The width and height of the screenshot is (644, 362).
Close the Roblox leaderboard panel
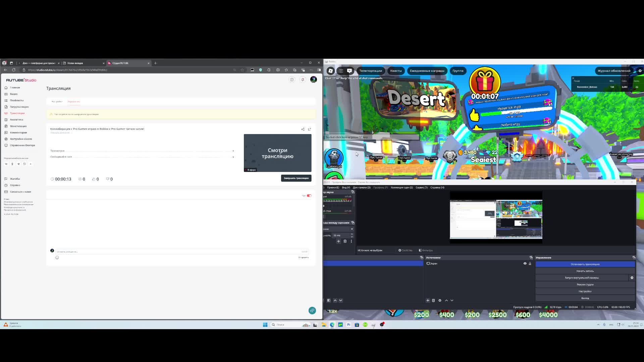pos(573,78)
